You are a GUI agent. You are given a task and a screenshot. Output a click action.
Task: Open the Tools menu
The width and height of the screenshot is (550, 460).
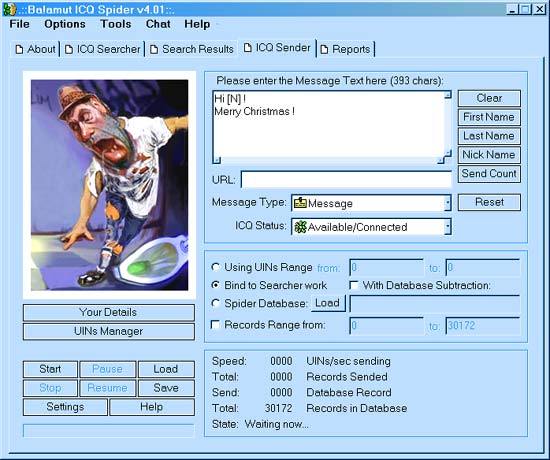tap(116, 24)
